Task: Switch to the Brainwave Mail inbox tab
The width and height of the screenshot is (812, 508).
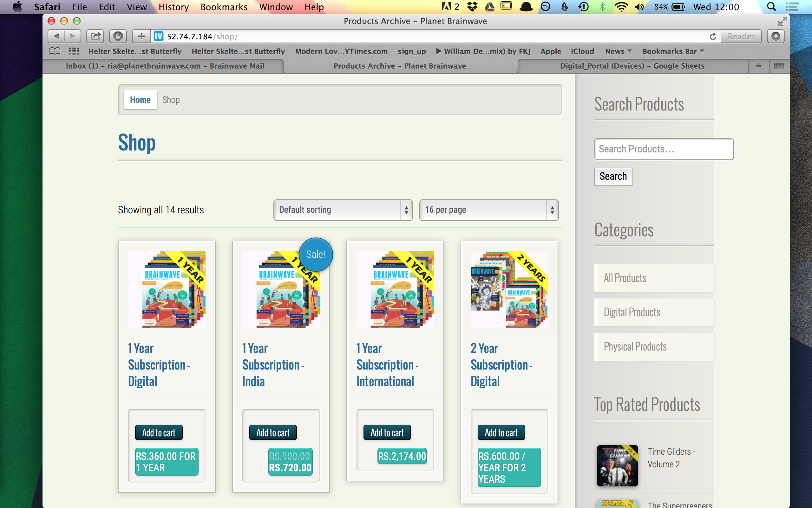Action: point(165,66)
